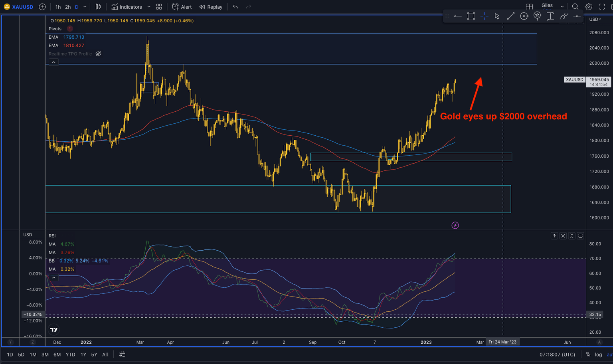
Task: Collapse the RSI pane
Action: pos(572,236)
